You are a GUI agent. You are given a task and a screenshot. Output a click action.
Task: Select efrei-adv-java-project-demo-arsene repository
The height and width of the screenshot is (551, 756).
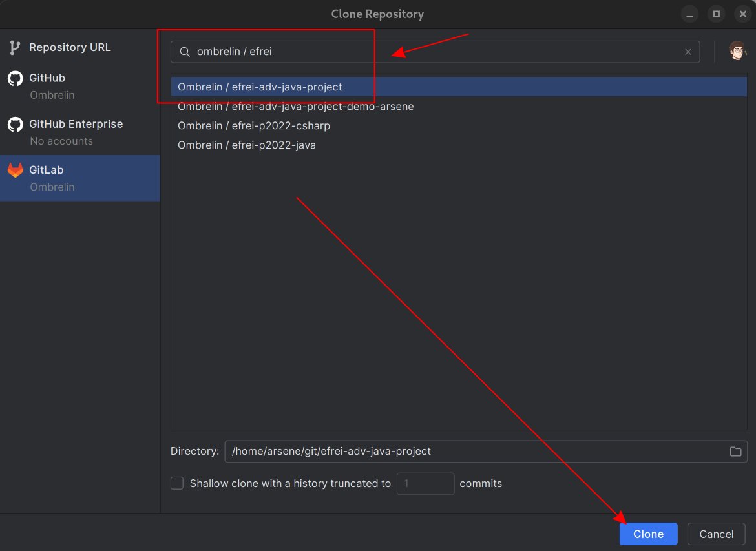click(459, 106)
